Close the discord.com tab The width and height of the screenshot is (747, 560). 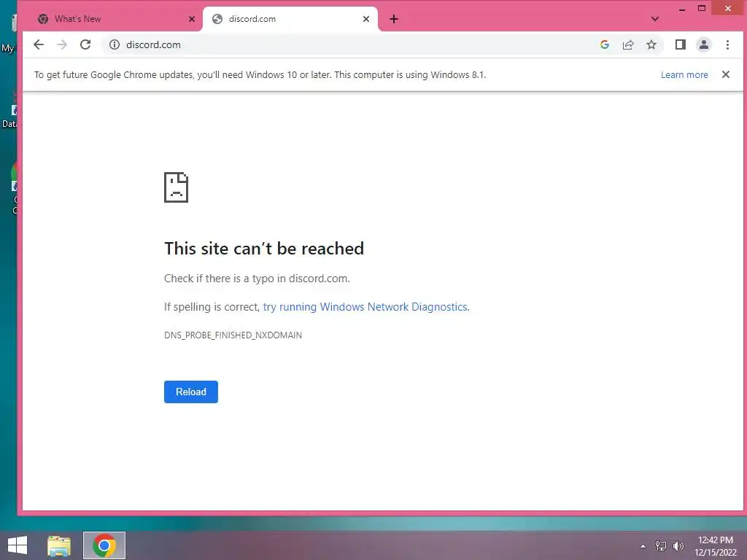point(366,19)
